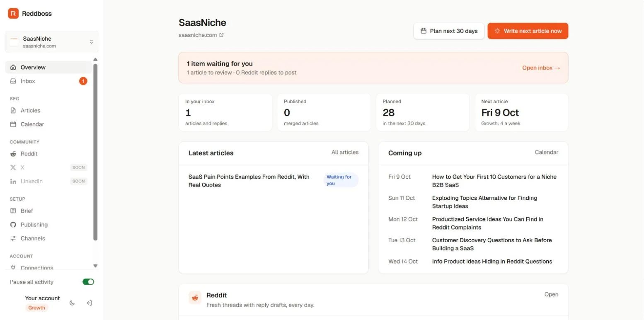This screenshot has width=644, height=320.
Task: Open the All articles link
Action: 345,153
